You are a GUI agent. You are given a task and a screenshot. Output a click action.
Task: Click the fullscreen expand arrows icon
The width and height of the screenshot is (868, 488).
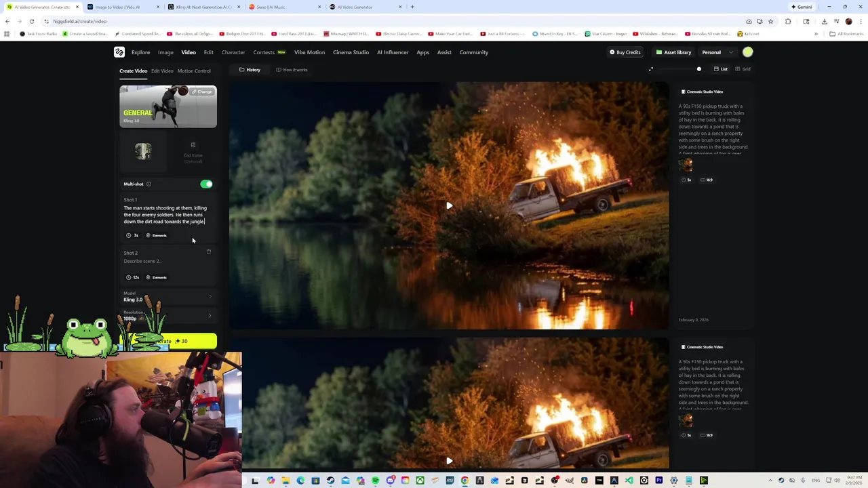(x=651, y=69)
